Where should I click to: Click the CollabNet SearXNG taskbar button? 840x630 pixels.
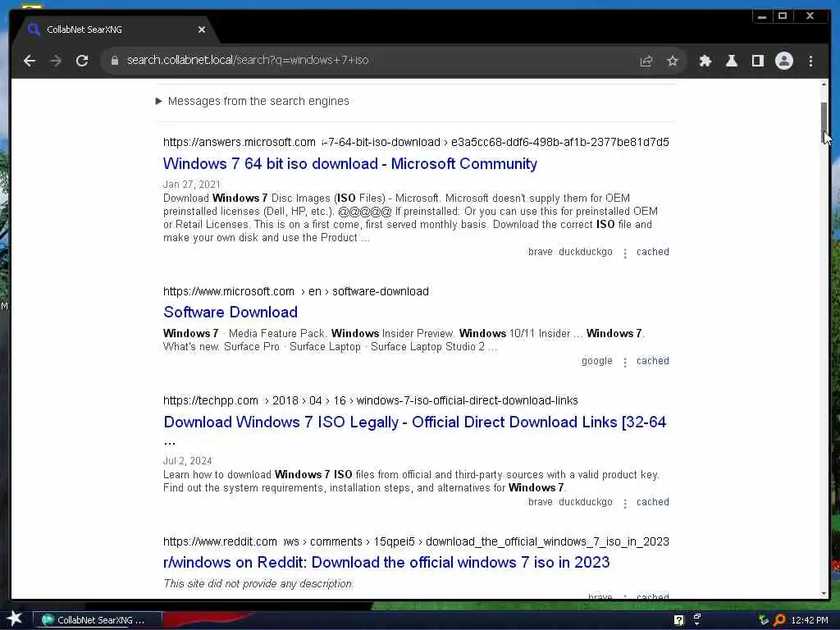98,620
